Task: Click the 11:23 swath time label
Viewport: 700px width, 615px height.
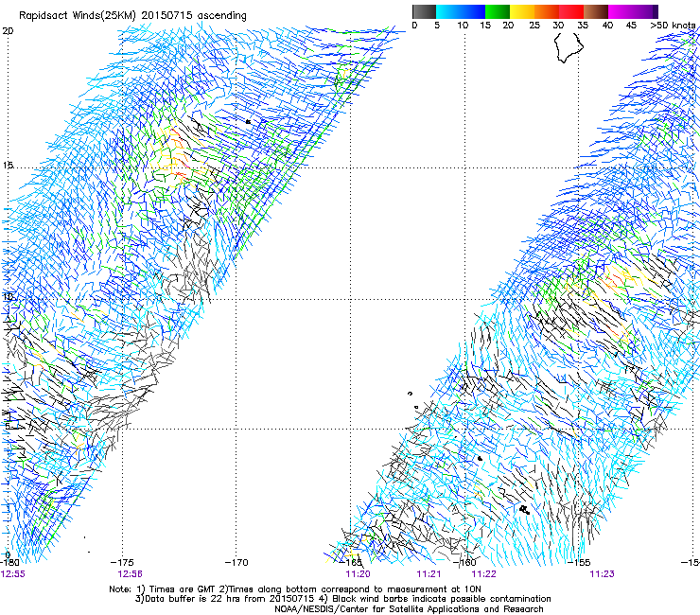Action: pos(602,574)
